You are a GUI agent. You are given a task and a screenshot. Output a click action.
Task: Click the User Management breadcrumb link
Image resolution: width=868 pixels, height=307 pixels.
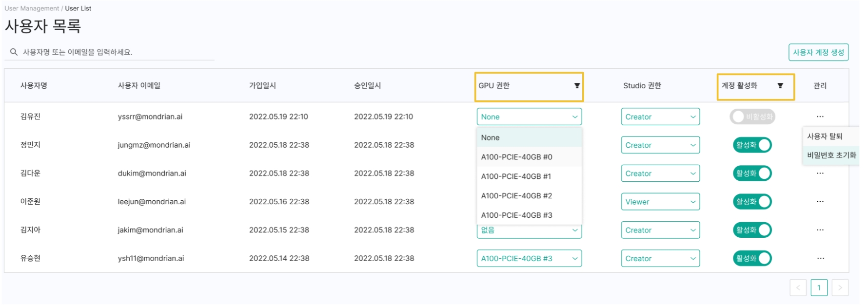(x=32, y=8)
